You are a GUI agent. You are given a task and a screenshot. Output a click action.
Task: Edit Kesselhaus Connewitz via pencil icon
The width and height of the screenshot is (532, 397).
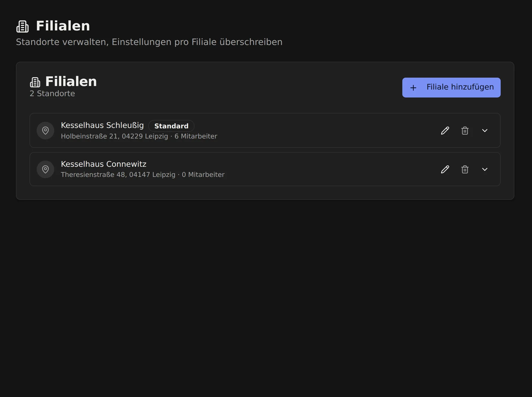pos(445,169)
